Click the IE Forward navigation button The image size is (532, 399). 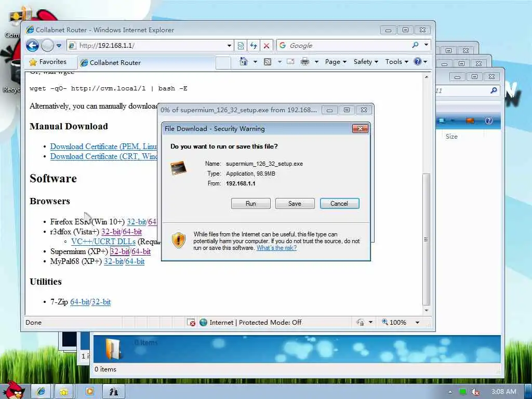pyautogui.click(x=47, y=46)
